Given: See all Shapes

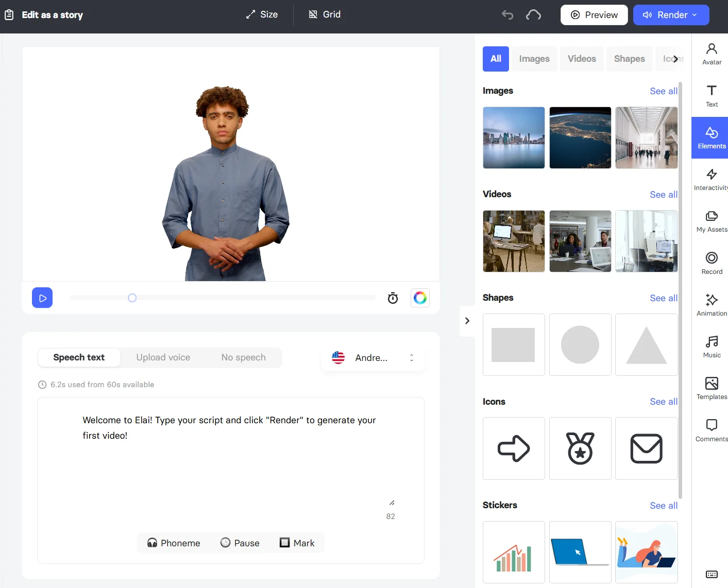Looking at the screenshot, I should click(664, 298).
